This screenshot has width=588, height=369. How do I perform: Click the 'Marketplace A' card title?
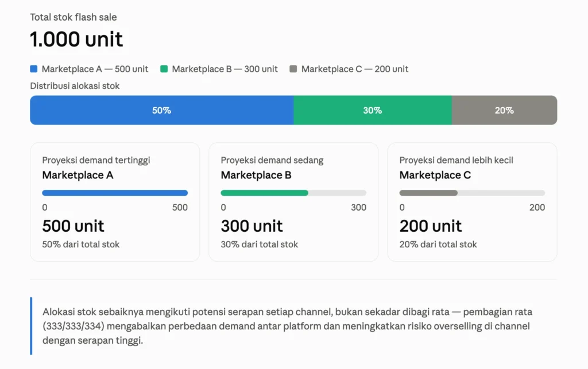(78, 175)
